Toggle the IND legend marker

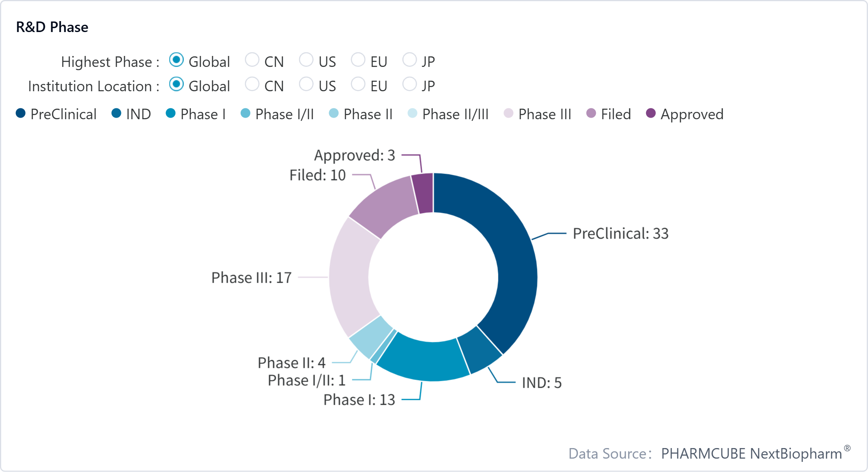tap(116, 114)
